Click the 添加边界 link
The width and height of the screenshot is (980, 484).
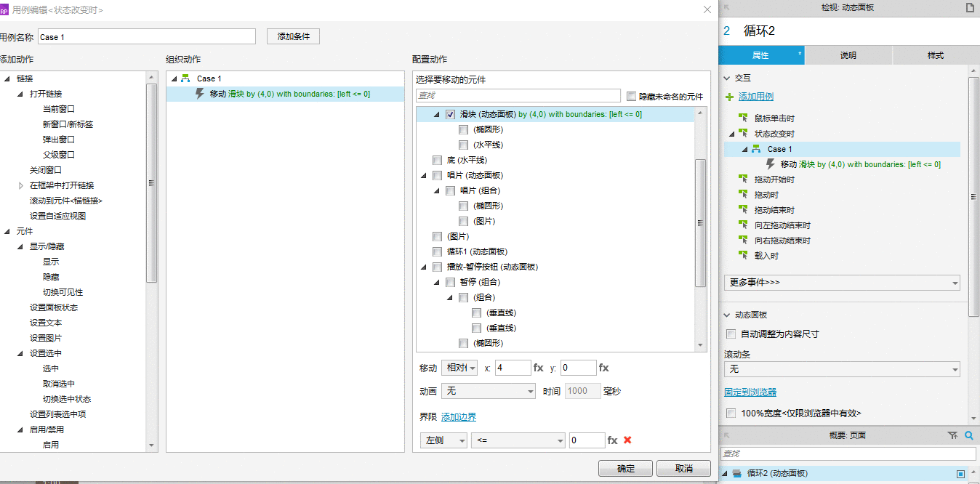coord(459,416)
